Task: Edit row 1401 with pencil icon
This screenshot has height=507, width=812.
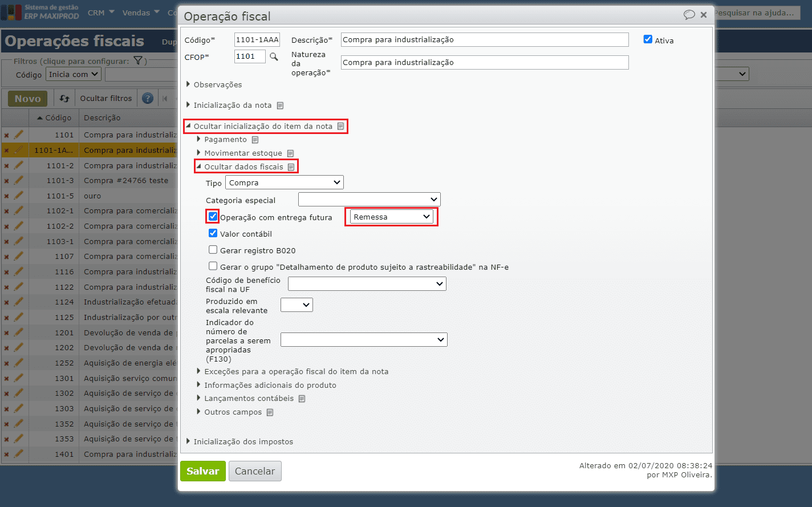Action: (18, 454)
